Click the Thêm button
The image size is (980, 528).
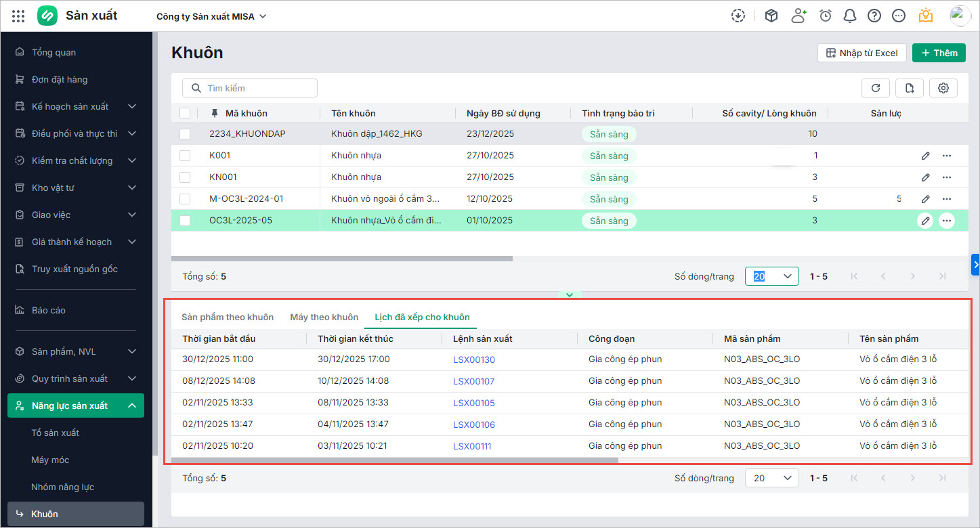tap(939, 53)
